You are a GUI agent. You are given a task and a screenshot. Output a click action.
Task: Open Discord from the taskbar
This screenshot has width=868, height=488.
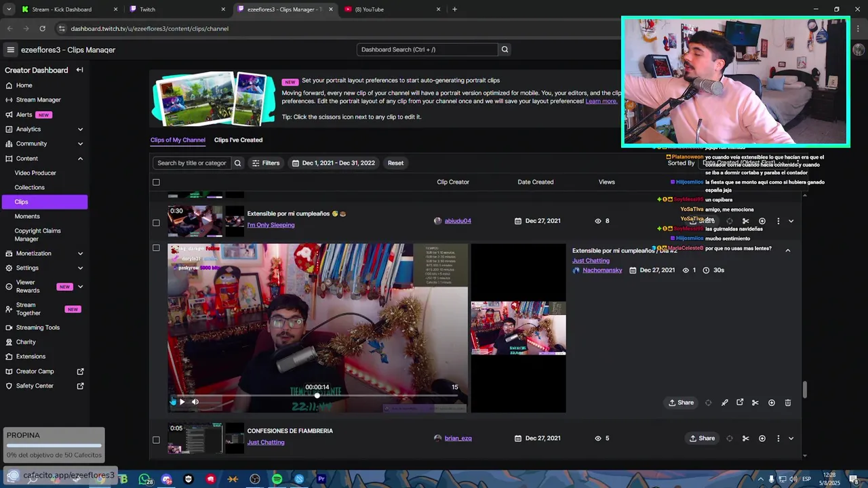(x=167, y=479)
